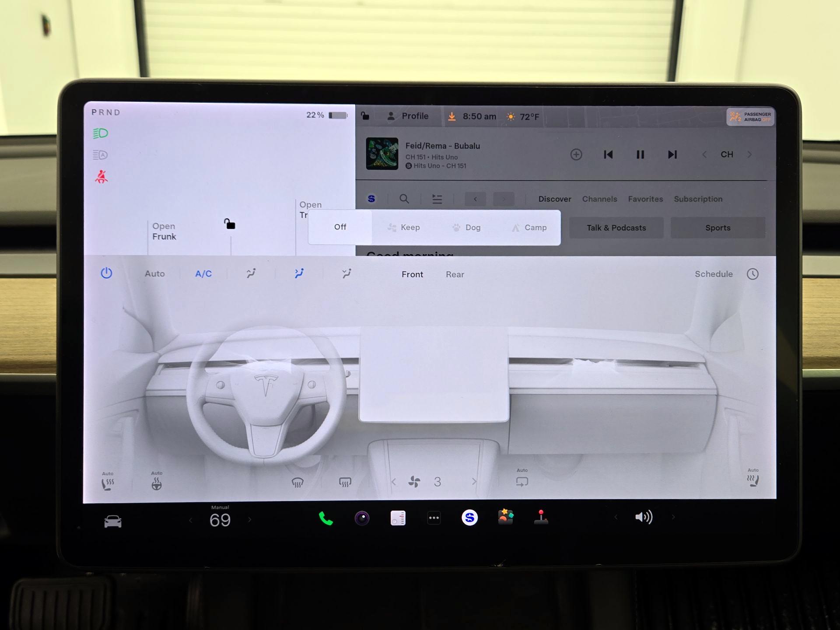Launch Arcade via the joystick icon
The width and height of the screenshot is (840, 630).
point(542,518)
